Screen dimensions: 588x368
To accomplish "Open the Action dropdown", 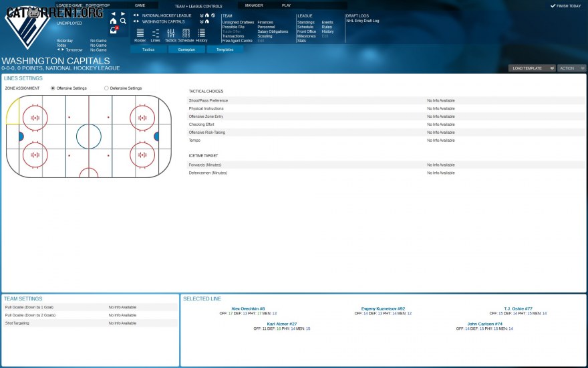I will pyautogui.click(x=571, y=68).
